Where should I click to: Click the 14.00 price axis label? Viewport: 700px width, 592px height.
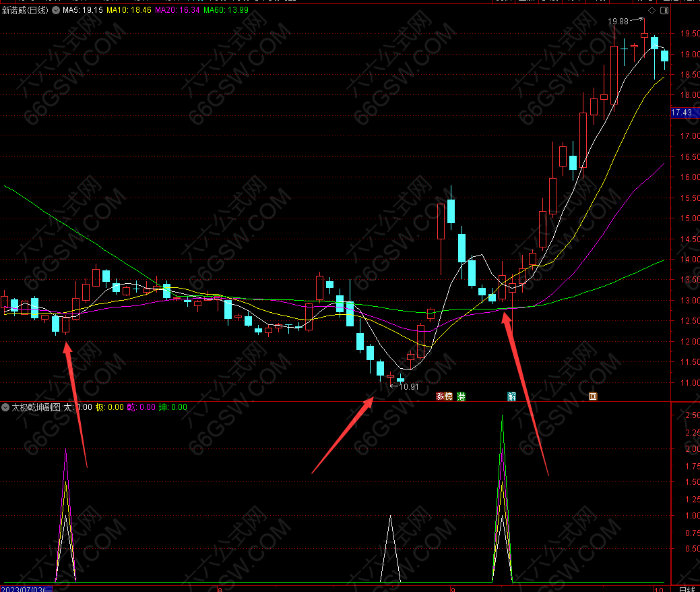click(690, 259)
